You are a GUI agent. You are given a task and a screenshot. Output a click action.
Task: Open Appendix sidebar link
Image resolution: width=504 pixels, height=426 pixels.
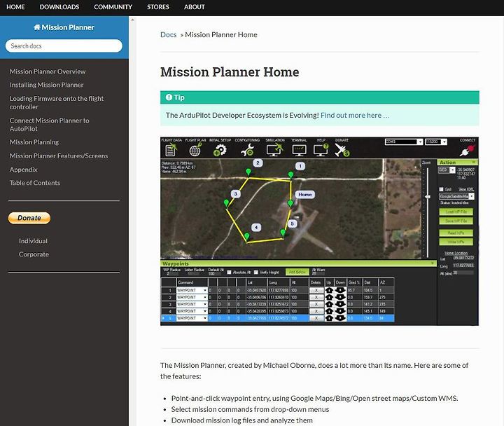pos(24,170)
